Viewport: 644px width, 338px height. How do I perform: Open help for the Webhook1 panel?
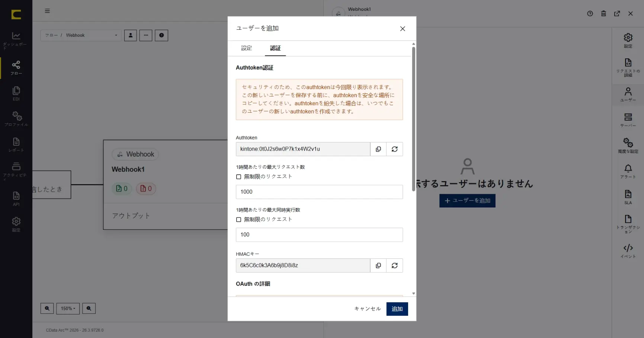click(590, 13)
